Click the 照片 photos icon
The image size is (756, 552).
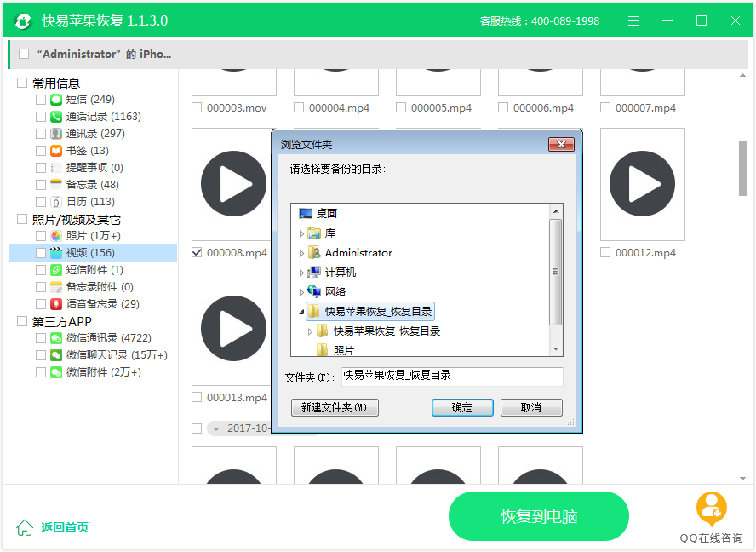[x=56, y=235]
